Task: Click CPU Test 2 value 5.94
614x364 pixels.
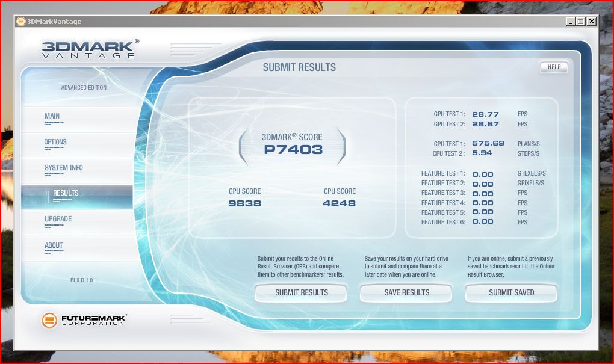Action: tap(482, 153)
